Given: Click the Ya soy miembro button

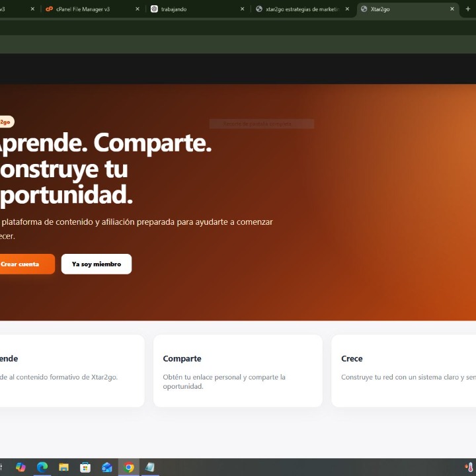Looking at the screenshot, I should pos(97,264).
